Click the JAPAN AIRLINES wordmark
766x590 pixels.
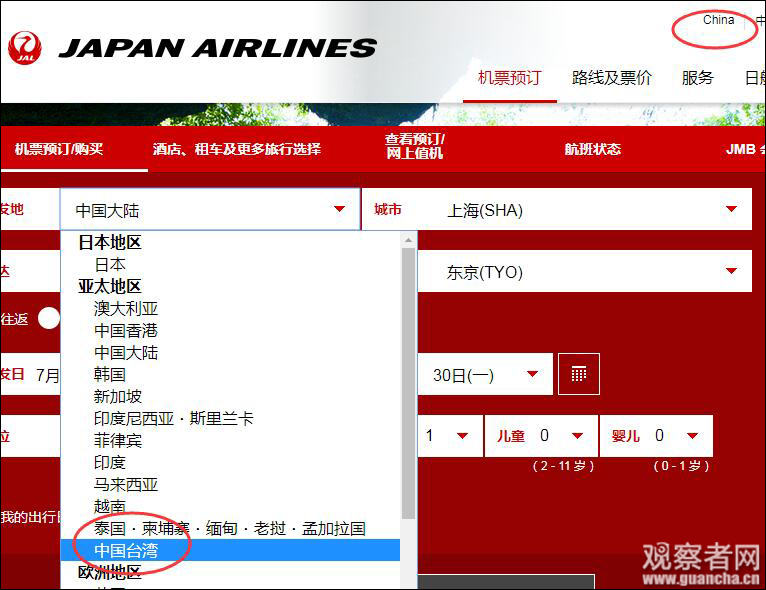coord(217,48)
